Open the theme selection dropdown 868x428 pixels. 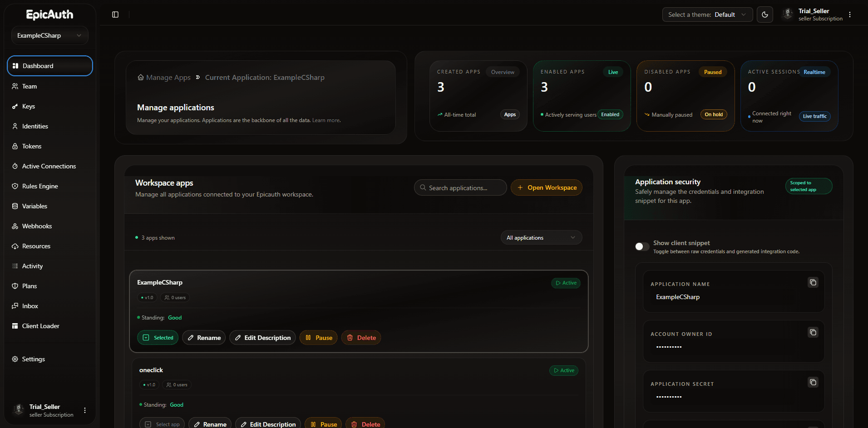click(x=707, y=15)
